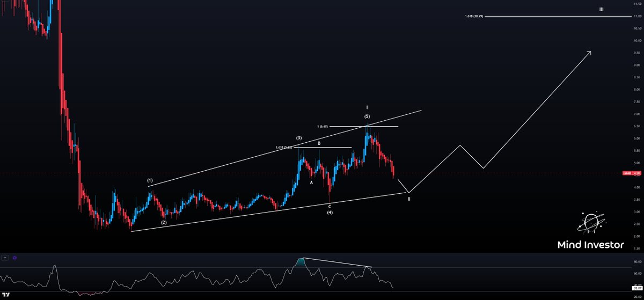Select the upper wedge trendline
The height and width of the screenshot is (300, 644).
(285, 148)
